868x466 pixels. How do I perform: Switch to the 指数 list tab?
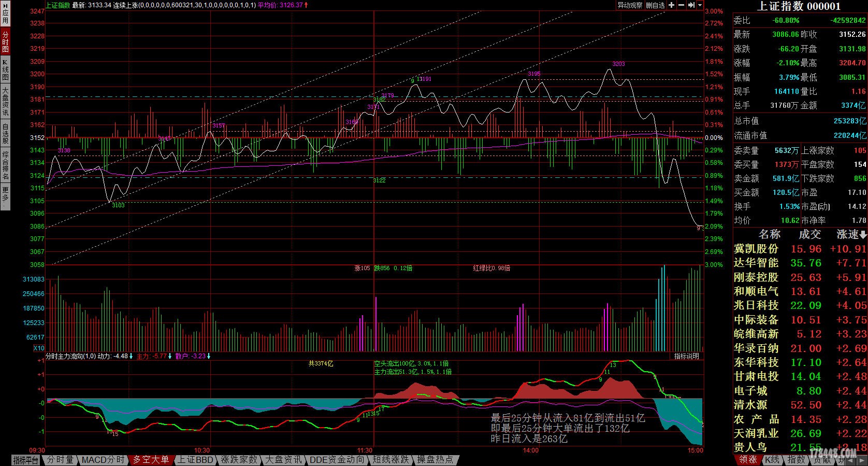coord(797,460)
